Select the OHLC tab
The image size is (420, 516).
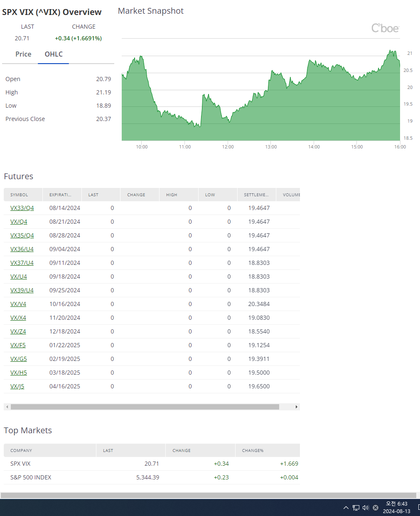click(x=54, y=54)
